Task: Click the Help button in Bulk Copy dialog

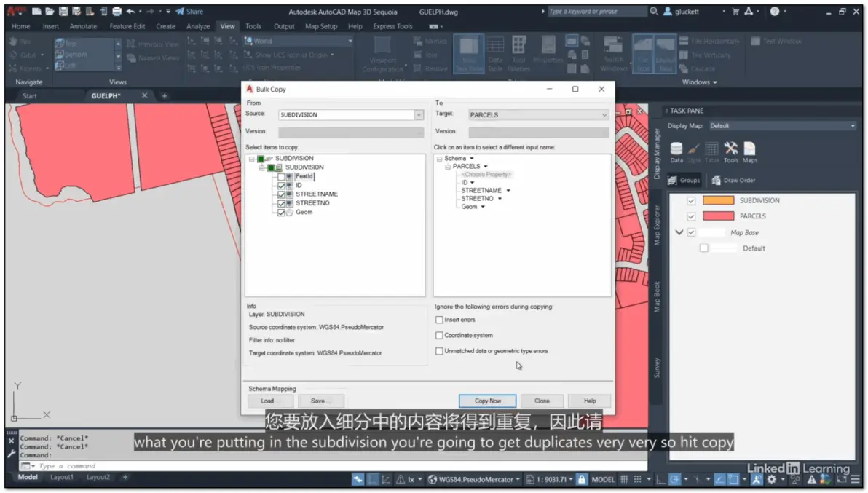Action: pos(590,401)
